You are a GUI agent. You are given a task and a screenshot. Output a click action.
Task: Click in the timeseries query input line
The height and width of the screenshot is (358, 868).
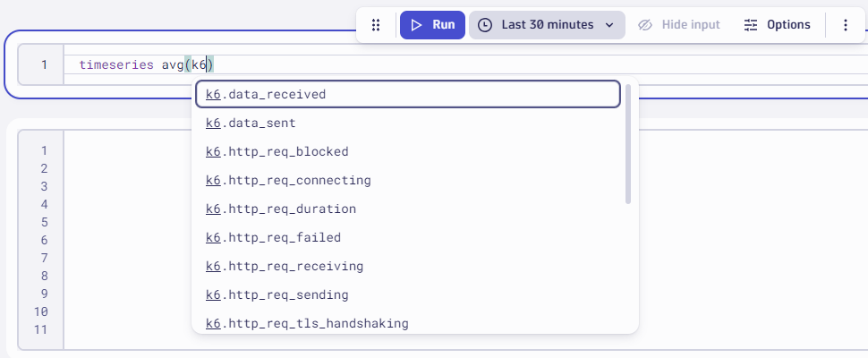465,64
